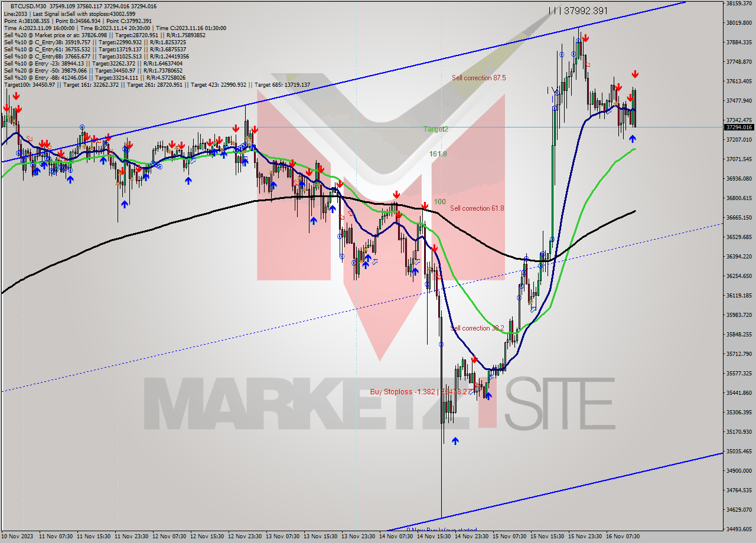Click the '12 Nov 23:30' time label
756x543 pixels.
pyautogui.click(x=245, y=537)
